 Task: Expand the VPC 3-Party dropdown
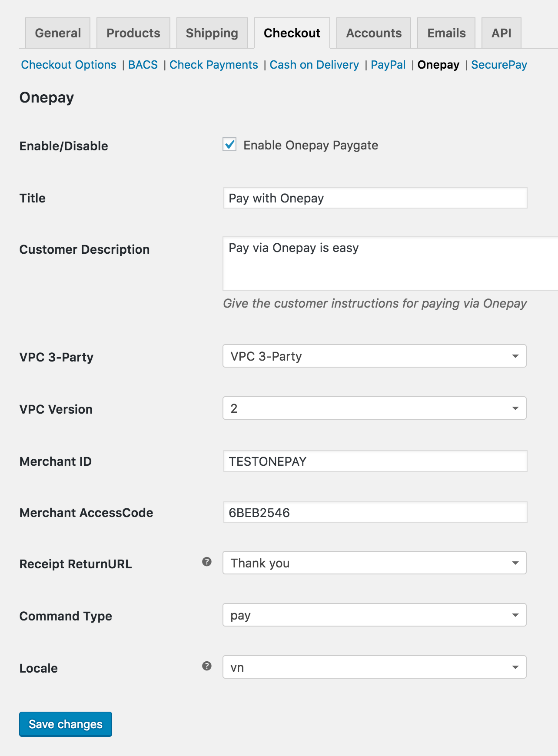coord(375,356)
